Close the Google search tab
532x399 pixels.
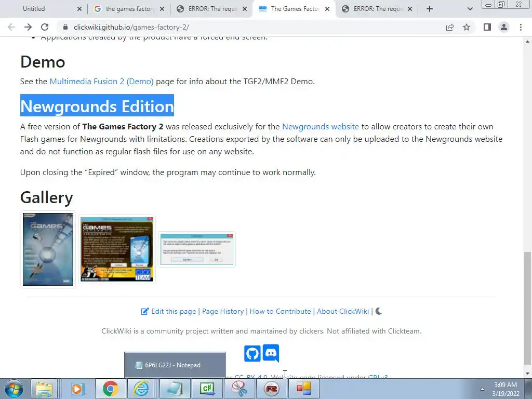pos(162,9)
